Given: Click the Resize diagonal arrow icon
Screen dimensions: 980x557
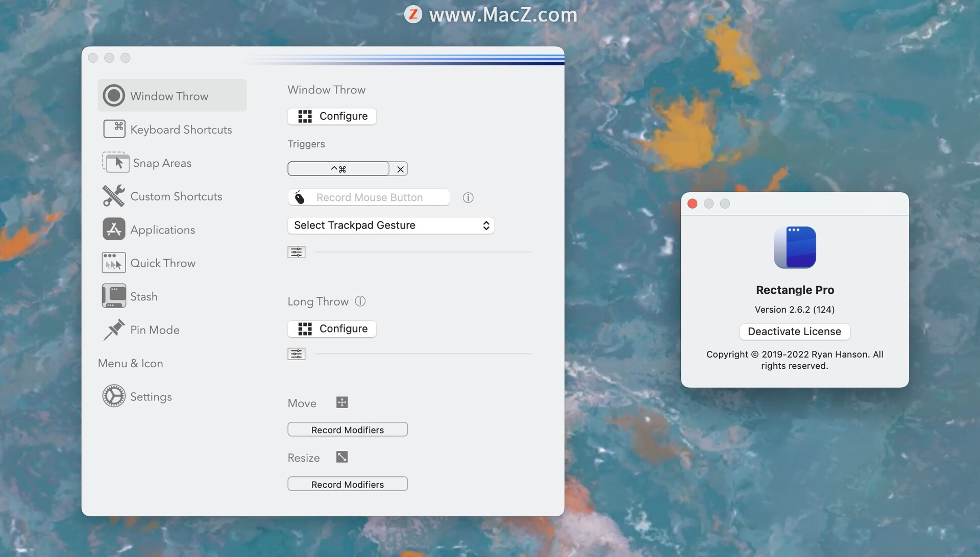Looking at the screenshot, I should tap(341, 457).
